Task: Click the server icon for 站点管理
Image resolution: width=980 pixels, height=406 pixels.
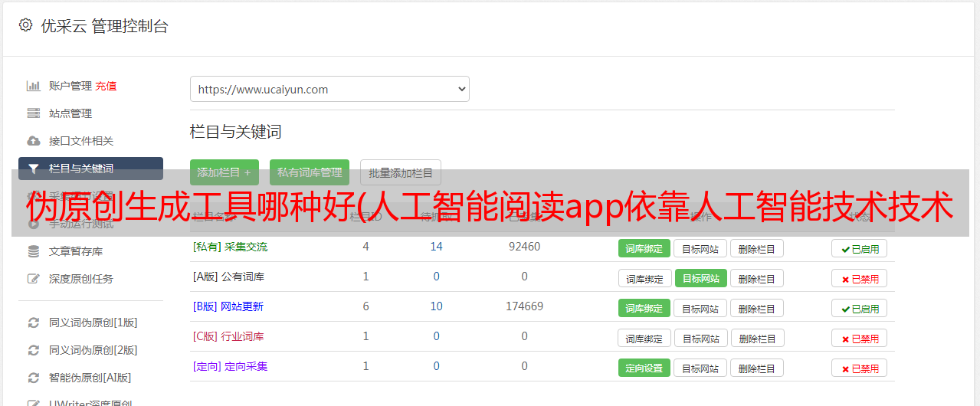Action: click(x=33, y=113)
